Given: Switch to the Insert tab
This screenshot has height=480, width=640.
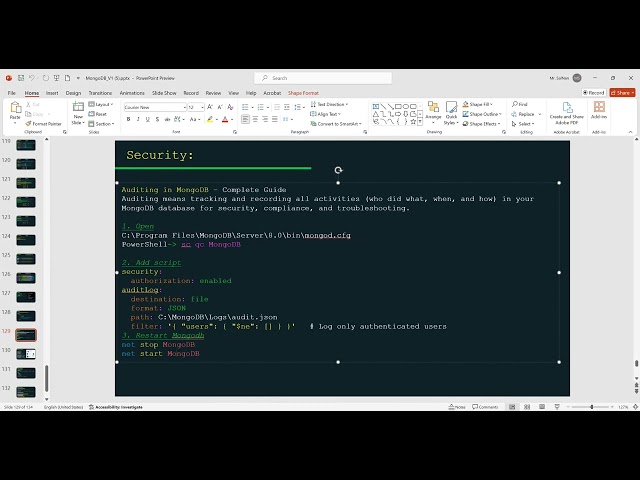Looking at the screenshot, I should coord(52,93).
